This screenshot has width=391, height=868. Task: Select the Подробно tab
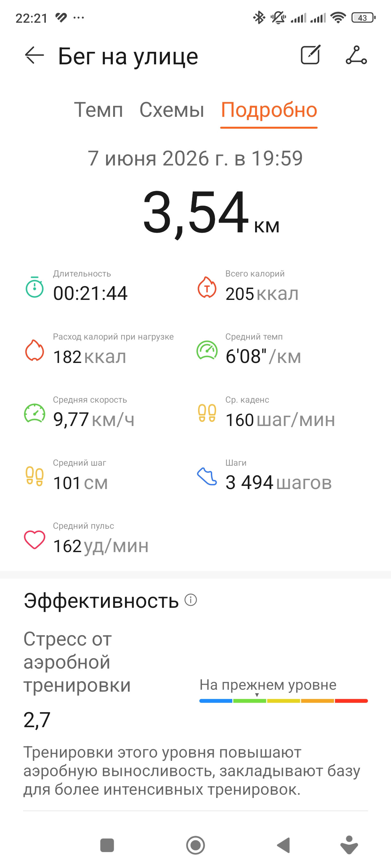269,110
